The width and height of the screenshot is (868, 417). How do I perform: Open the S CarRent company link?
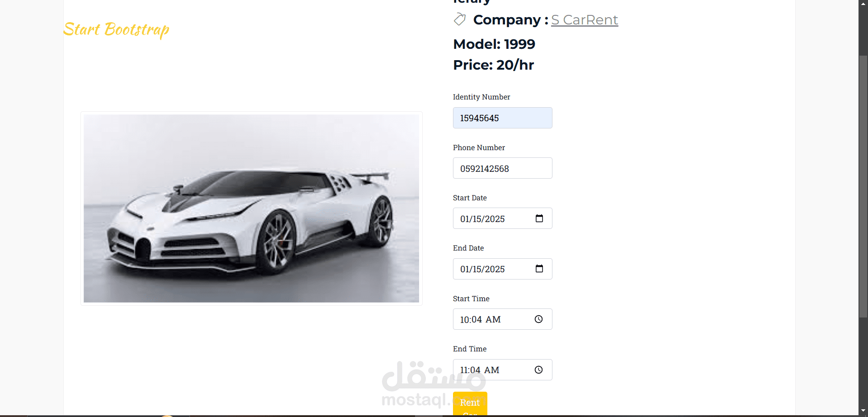(585, 20)
